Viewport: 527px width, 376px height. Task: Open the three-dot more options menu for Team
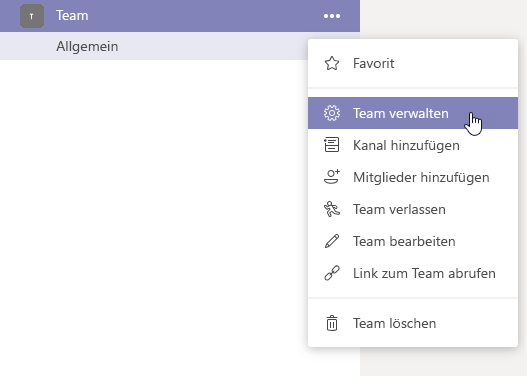point(332,16)
